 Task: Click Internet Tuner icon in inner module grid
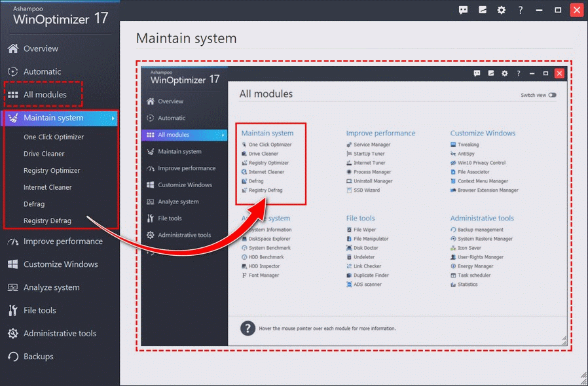(x=349, y=163)
